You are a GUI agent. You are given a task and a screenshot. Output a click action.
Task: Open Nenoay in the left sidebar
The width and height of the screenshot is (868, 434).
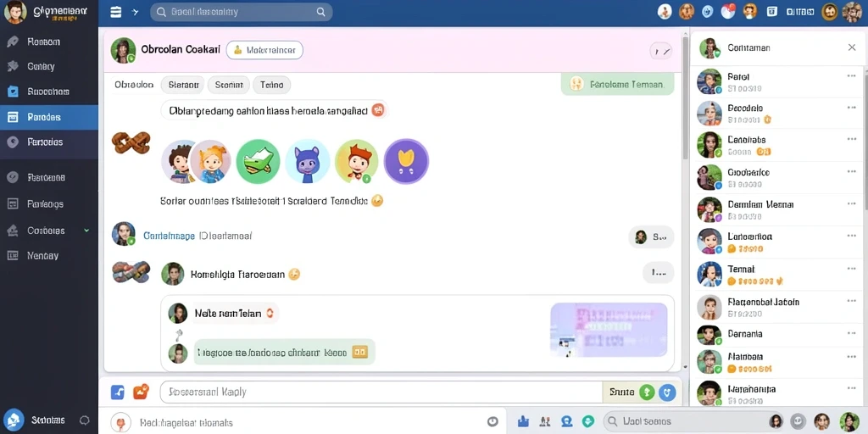[48, 255]
